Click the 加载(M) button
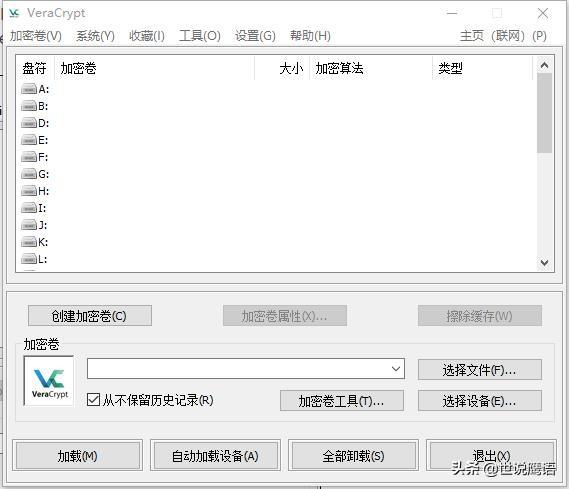This screenshot has width=569, height=489. (x=77, y=455)
